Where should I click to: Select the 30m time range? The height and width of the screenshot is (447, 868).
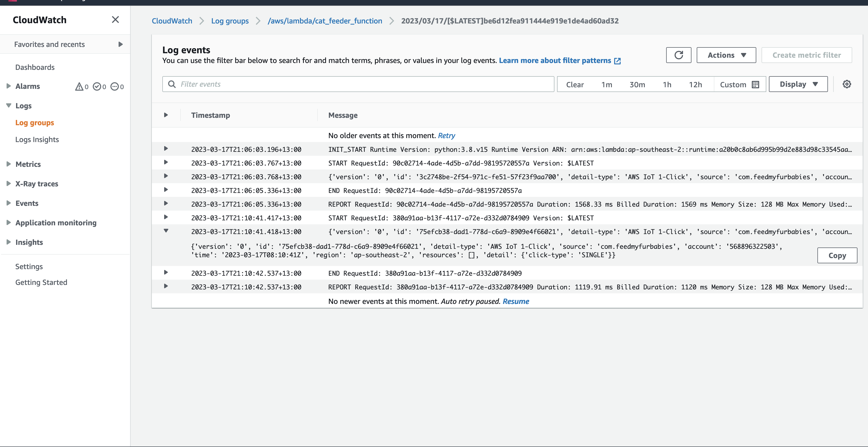637,85
